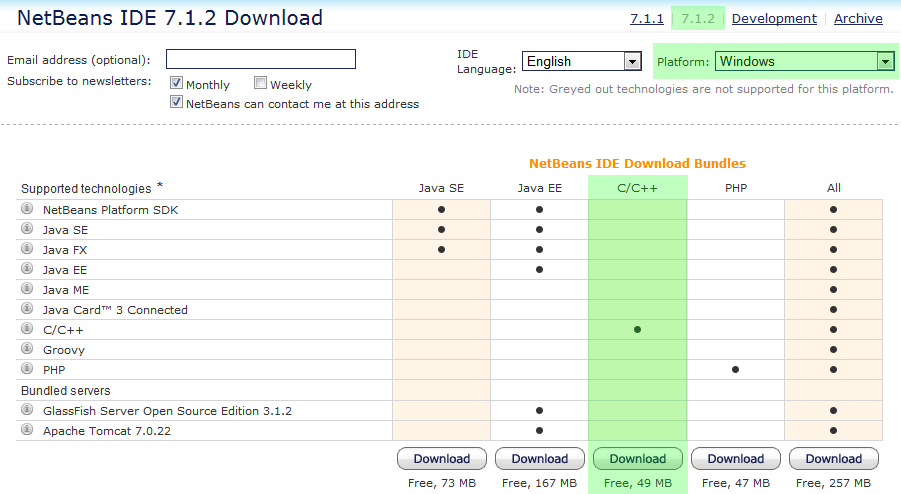This screenshot has width=901, height=494.
Task: Open info icon next to Java FX
Action: point(27,248)
